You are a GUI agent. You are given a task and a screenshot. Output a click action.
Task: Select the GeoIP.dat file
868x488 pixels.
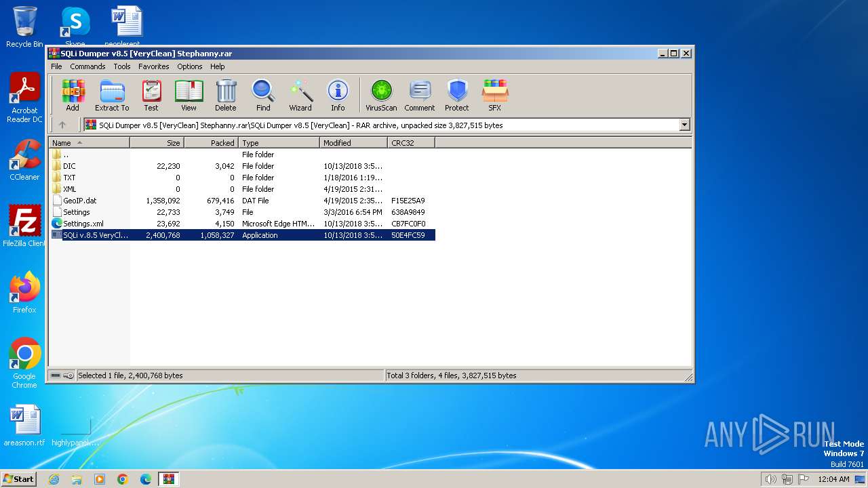click(242, 201)
